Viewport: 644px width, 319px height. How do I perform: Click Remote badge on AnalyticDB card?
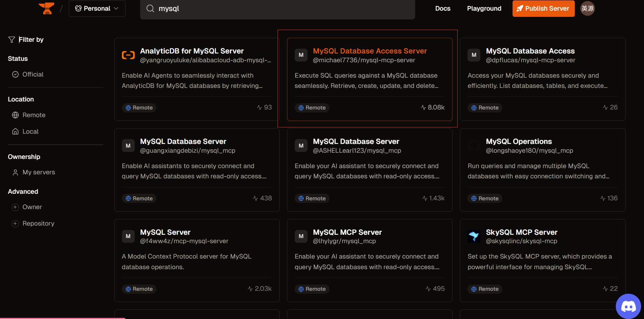click(139, 108)
